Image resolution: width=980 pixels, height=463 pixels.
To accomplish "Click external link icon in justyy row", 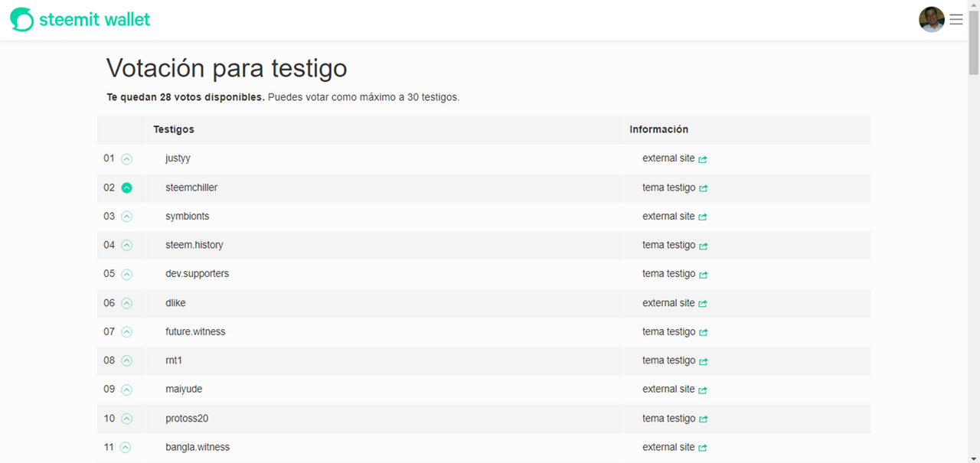I will (703, 159).
